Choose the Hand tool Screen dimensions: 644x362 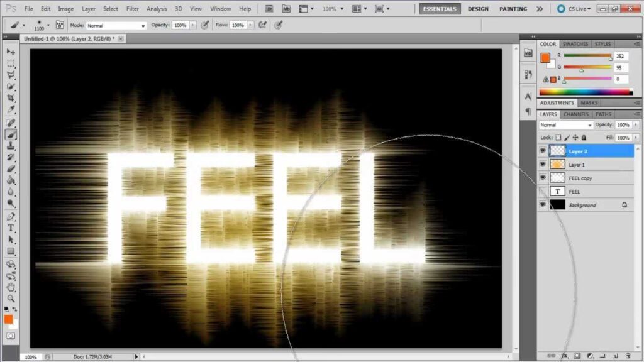[11, 287]
